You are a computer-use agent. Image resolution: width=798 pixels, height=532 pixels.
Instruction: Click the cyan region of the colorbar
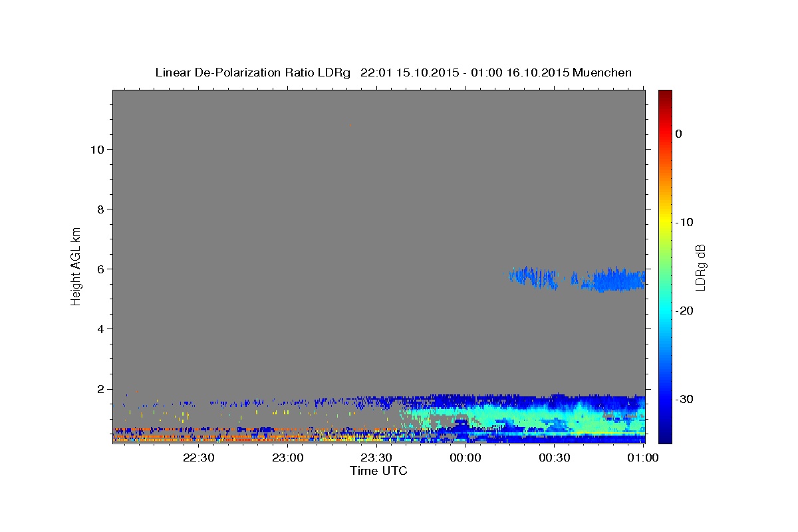[x=665, y=309]
